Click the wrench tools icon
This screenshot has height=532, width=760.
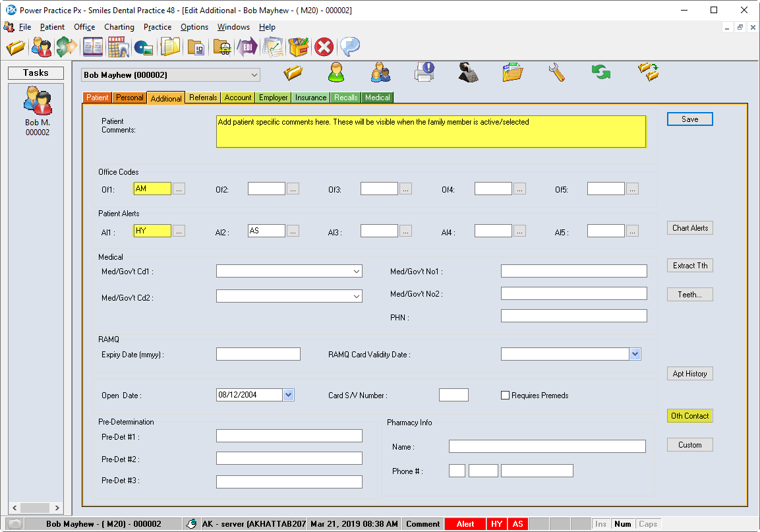click(x=557, y=73)
